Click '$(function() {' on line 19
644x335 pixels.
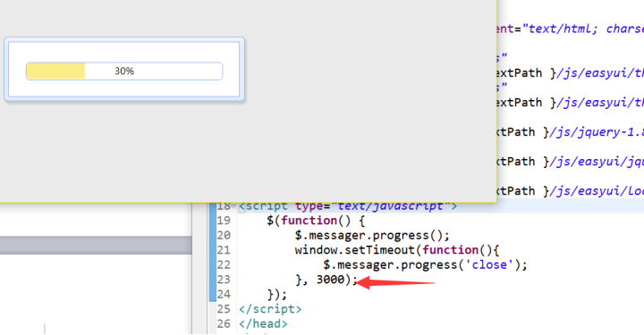pos(316,221)
